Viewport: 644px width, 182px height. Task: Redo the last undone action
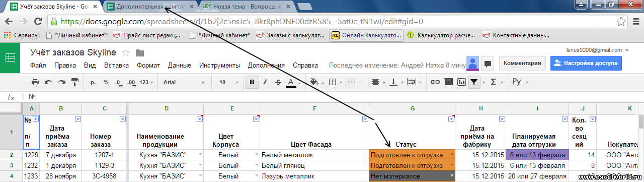click(61, 82)
